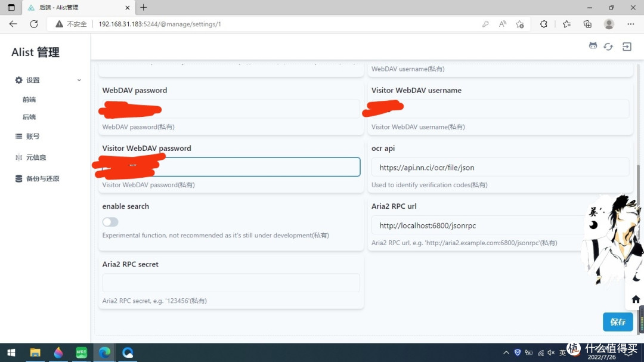This screenshot has width=644, height=362.
Task: Open 元信息 via its sidebar icon
Action: tap(18, 157)
